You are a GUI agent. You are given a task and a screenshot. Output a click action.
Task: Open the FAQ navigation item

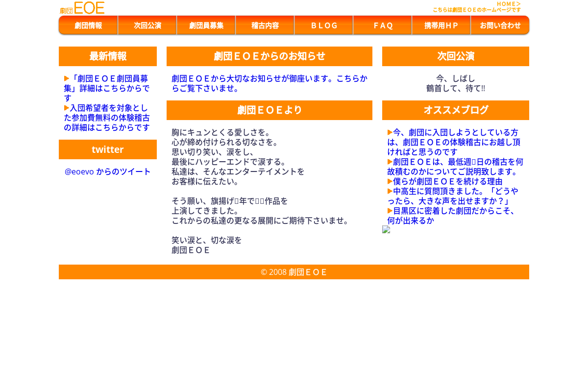[x=382, y=25]
